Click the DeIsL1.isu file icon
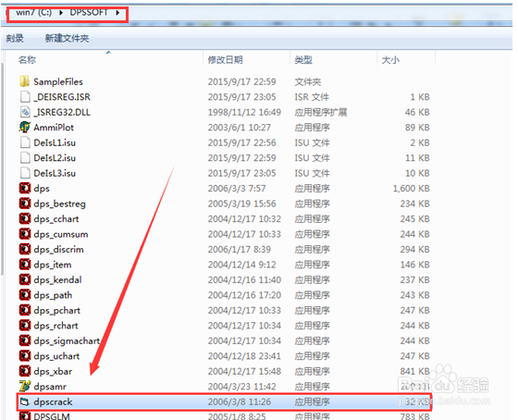The width and height of the screenshot is (518, 420). click(x=25, y=142)
